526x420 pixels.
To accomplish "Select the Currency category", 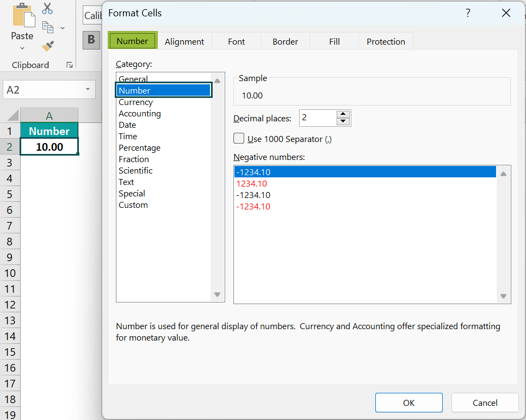I will 164,102.
